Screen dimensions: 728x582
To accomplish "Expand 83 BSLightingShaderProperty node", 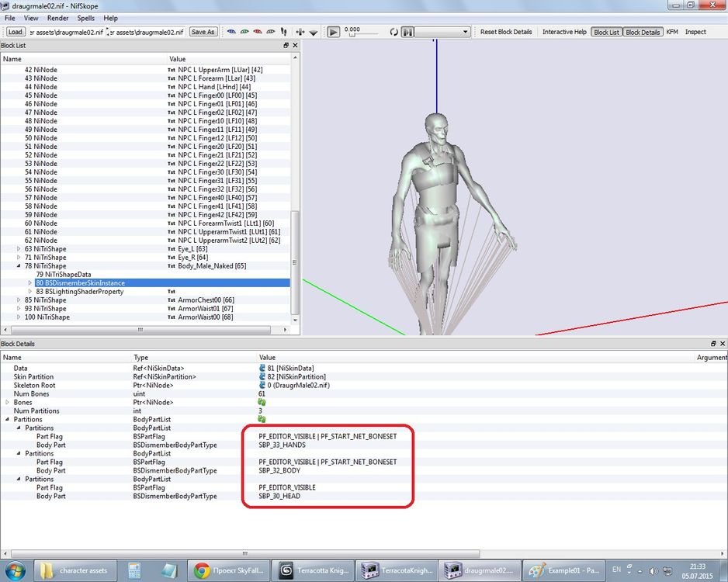I will click(x=30, y=292).
